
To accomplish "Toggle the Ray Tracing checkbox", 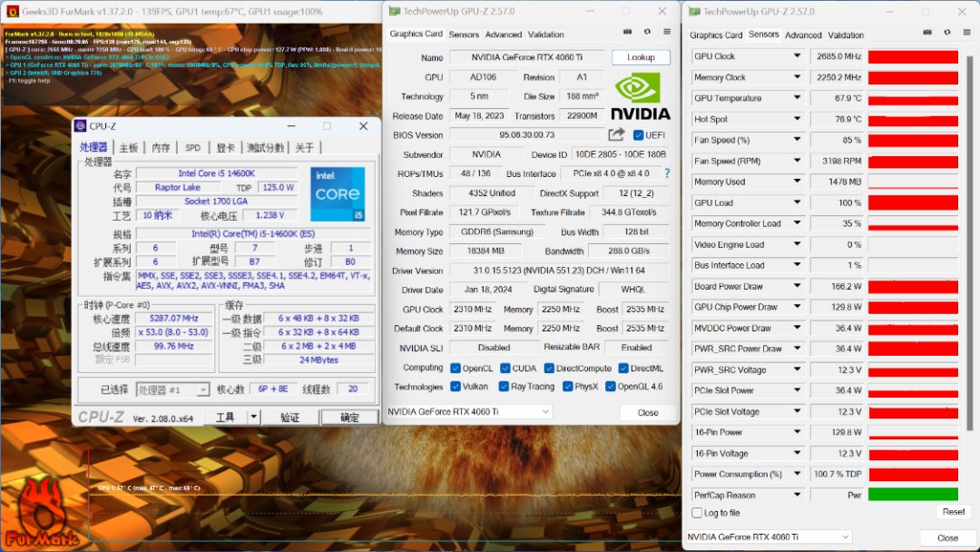I will pyautogui.click(x=504, y=387).
